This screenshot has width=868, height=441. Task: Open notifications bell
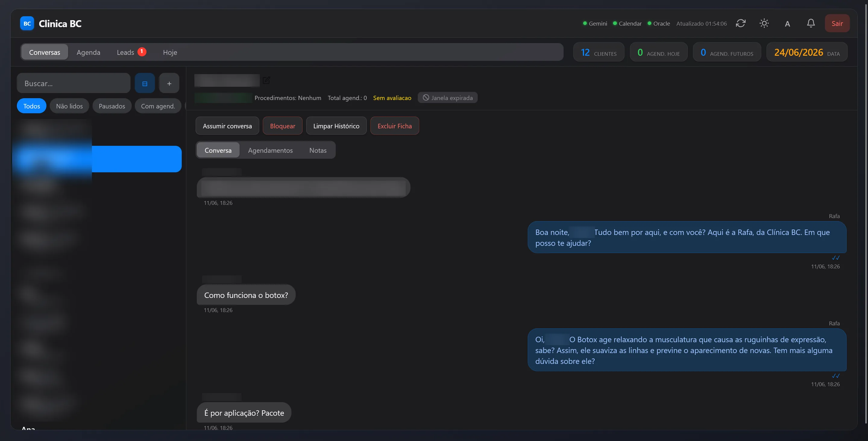811,23
